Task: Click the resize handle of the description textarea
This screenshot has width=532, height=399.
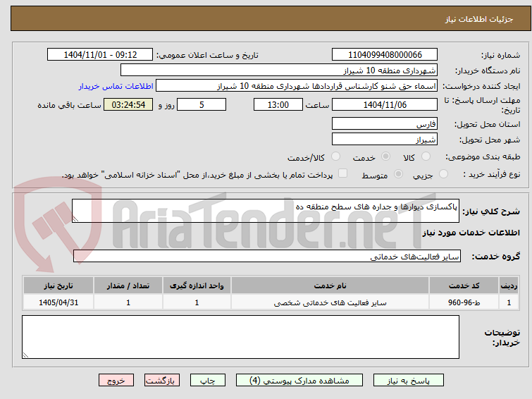Action: pyautogui.click(x=75, y=219)
